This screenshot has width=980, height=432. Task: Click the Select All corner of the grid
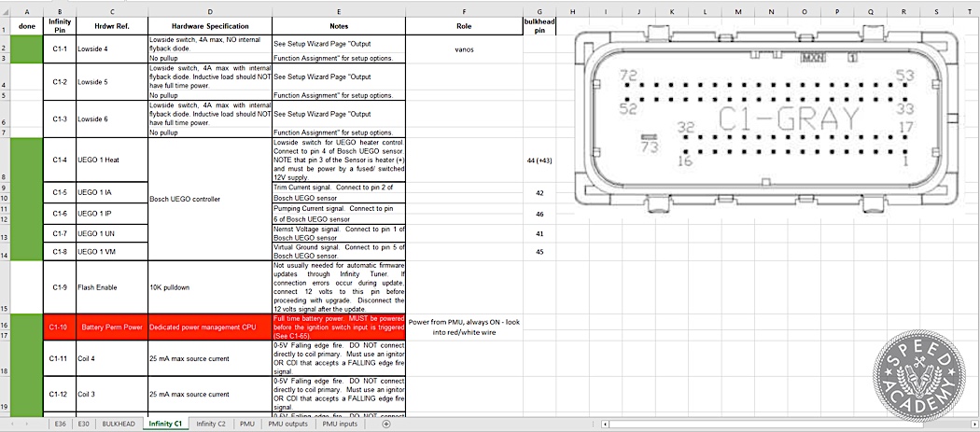click(5, 12)
